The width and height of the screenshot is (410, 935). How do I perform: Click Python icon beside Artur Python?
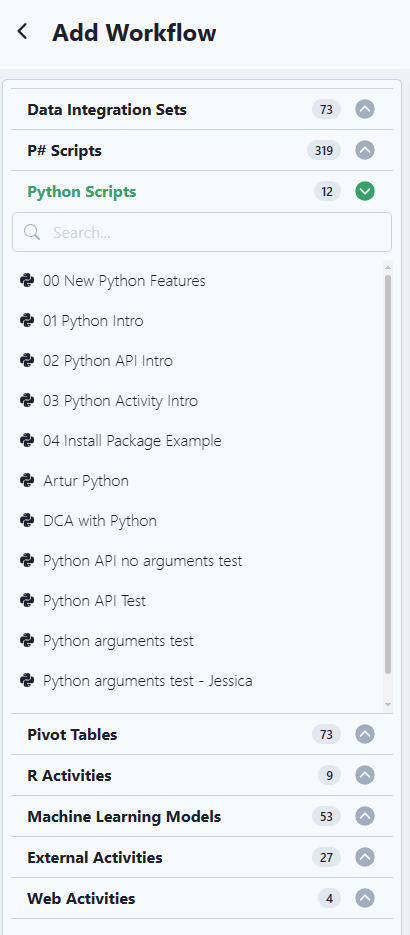tap(27, 480)
